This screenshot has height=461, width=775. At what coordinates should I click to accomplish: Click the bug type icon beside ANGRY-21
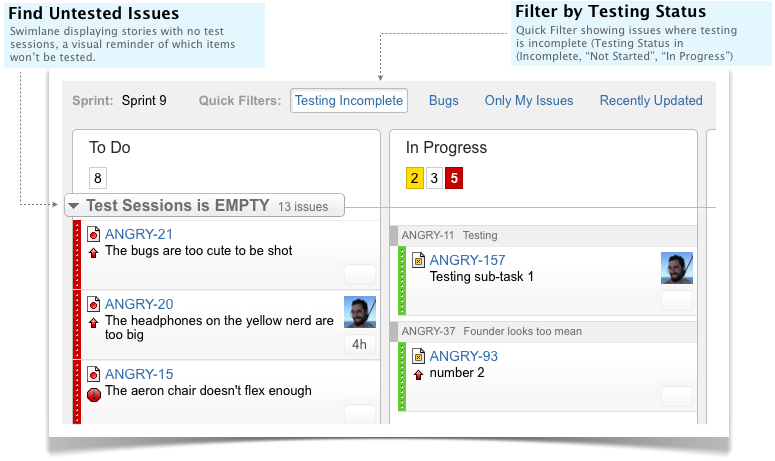click(94, 234)
